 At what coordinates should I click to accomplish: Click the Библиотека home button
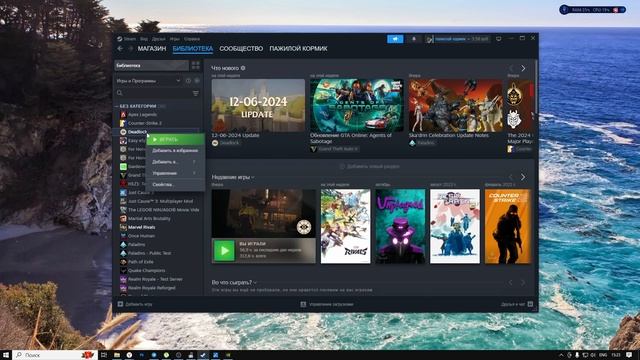tap(151, 66)
